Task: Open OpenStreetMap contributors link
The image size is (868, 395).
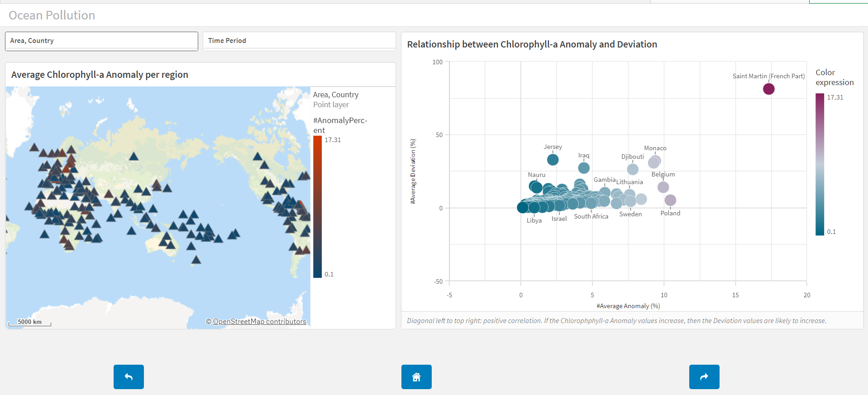Action: click(259, 322)
